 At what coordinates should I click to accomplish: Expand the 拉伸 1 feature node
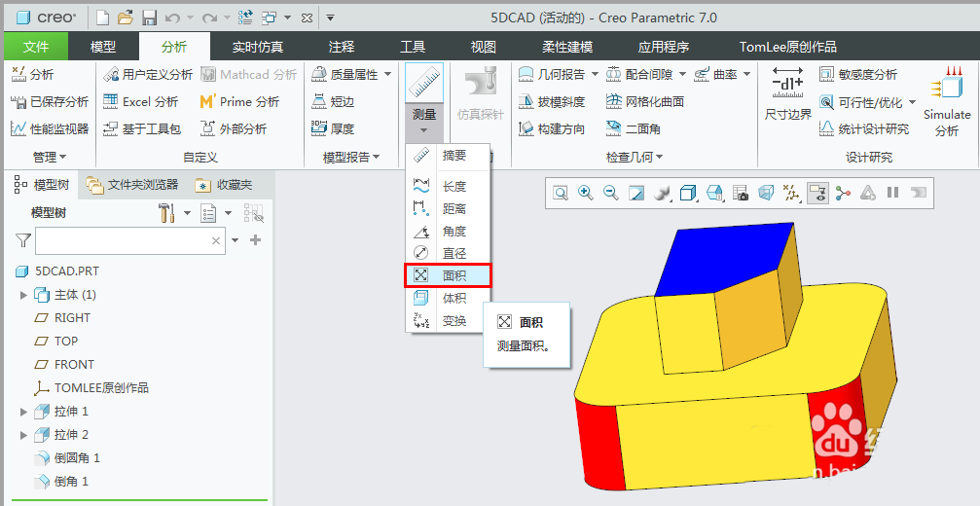(23, 412)
